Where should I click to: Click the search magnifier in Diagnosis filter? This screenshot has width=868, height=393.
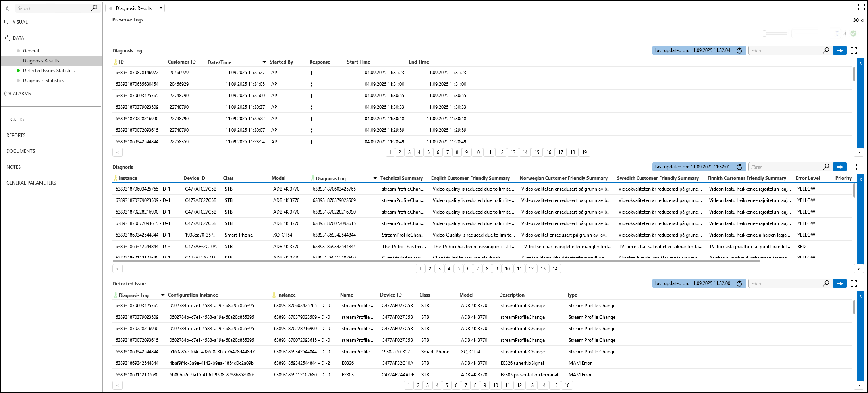pyautogui.click(x=826, y=167)
